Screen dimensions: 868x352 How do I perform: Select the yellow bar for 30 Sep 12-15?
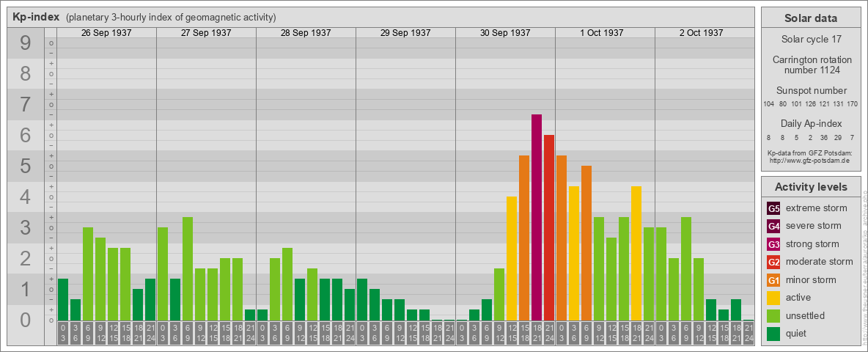[512, 258]
